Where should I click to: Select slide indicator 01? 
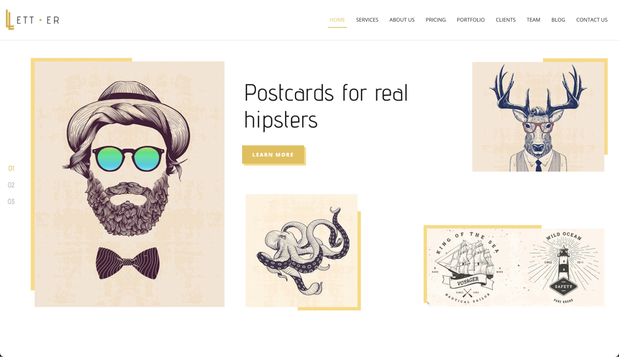coord(11,168)
